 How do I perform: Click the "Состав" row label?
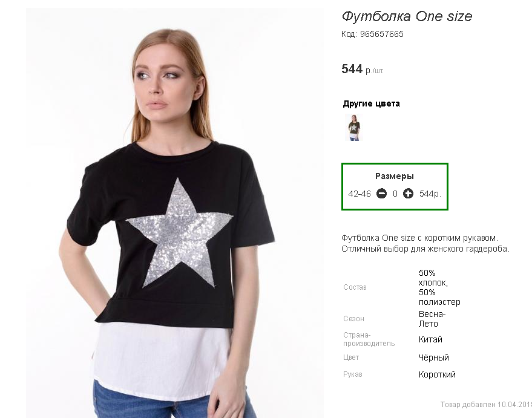355,287
